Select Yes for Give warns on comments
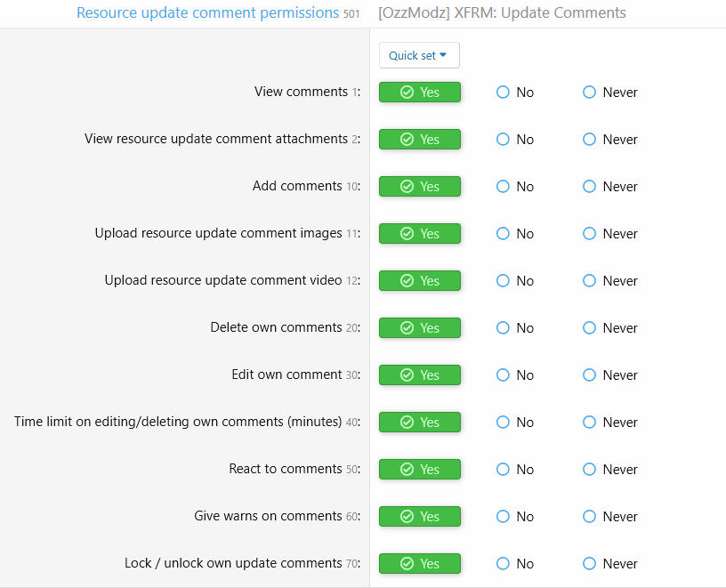The image size is (726, 588). coord(419,516)
